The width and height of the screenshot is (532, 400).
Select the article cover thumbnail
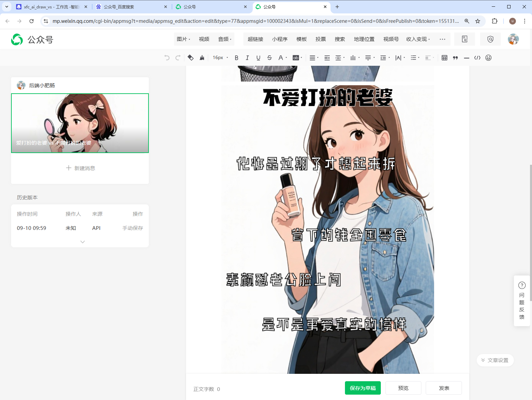coord(80,123)
